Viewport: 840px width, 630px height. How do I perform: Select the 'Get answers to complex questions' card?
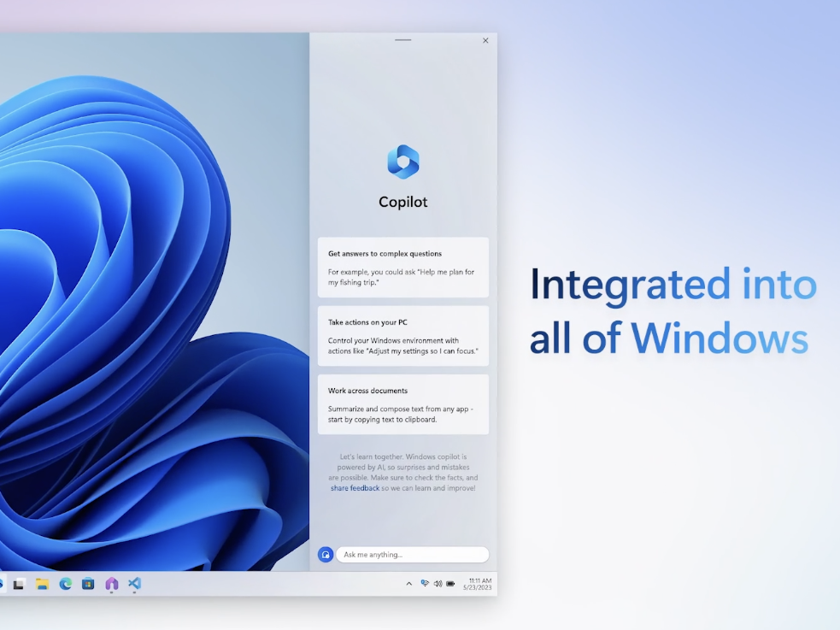[402, 268]
